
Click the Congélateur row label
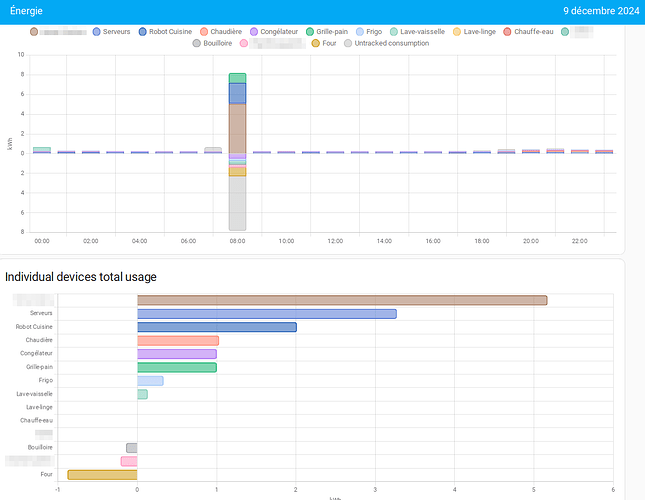point(37,353)
